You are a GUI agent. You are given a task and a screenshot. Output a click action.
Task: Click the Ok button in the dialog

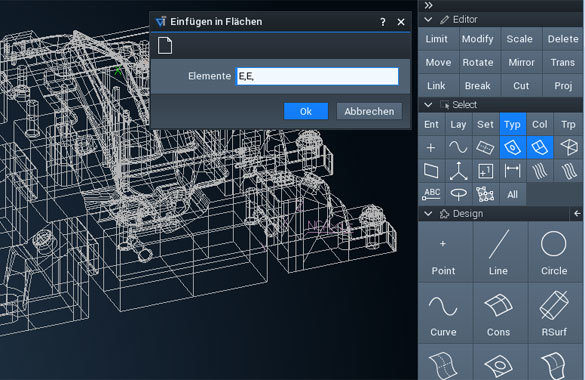(x=306, y=111)
